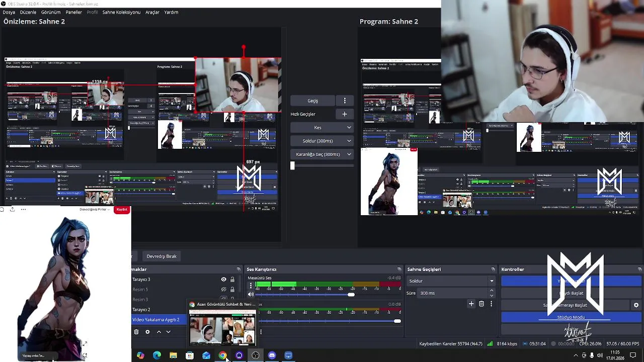
Task: Click the Devredışı Bırak button
Action: click(162, 256)
